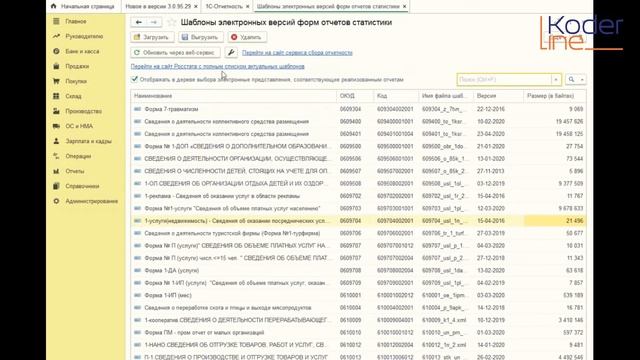Go forward with the right arrow button
This screenshot has width=640, height=360.
point(154,22)
